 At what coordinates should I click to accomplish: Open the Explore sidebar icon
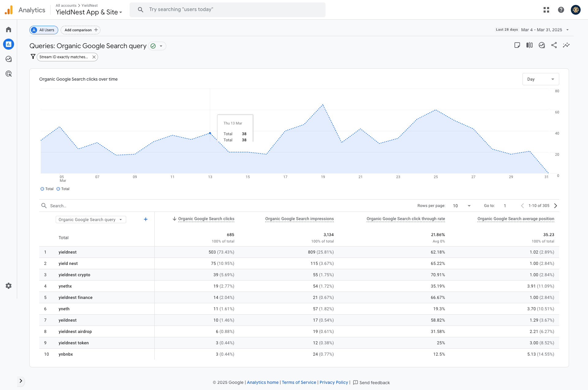tap(9, 59)
